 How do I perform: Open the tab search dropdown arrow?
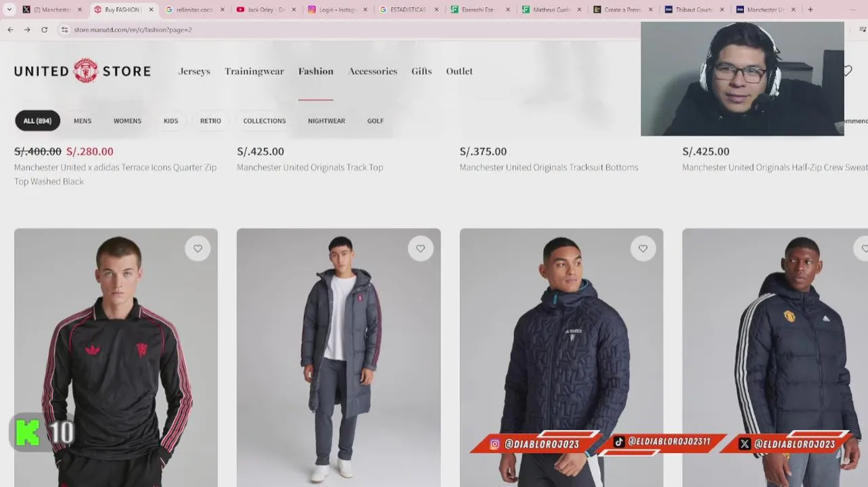[x=9, y=9]
